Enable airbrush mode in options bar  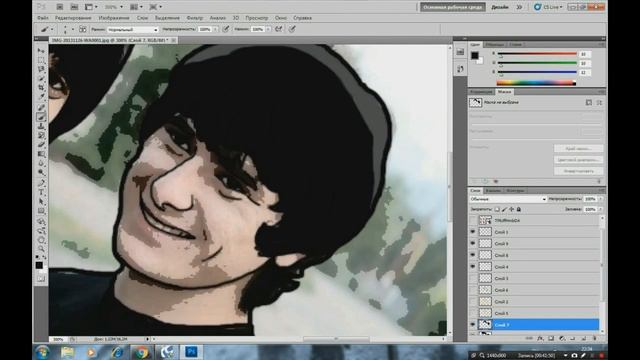pyautogui.click(x=278, y=29)
